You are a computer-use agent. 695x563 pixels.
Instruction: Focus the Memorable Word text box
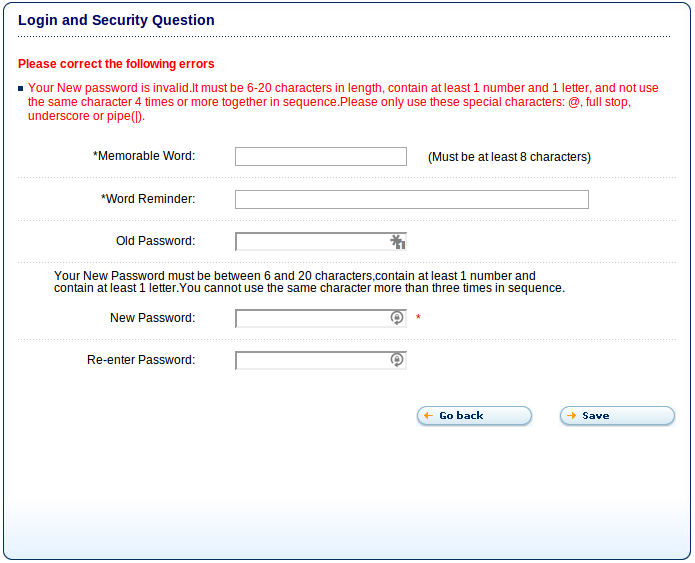click(321, 156)
